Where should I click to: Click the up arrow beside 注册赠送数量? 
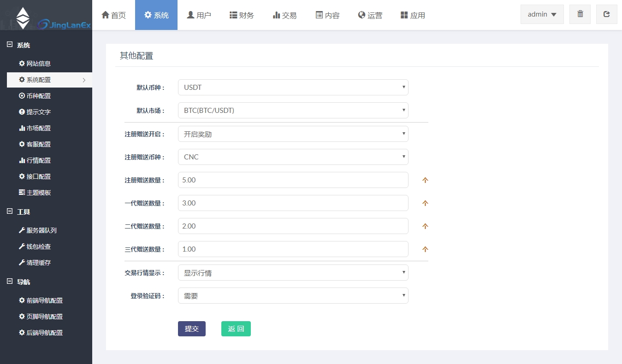pos(425,180)
